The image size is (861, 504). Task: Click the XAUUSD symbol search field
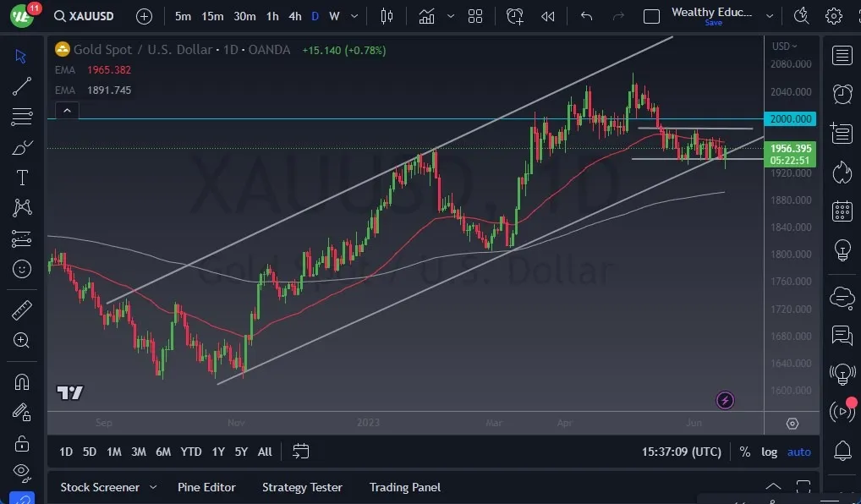(x=84, y=16)
